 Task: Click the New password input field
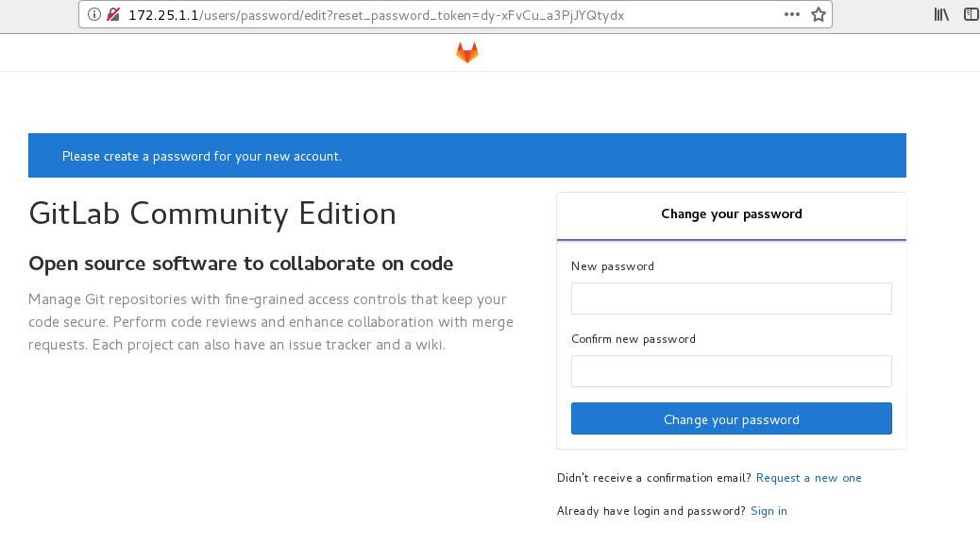pyautogui.click(x=732, y=299)
